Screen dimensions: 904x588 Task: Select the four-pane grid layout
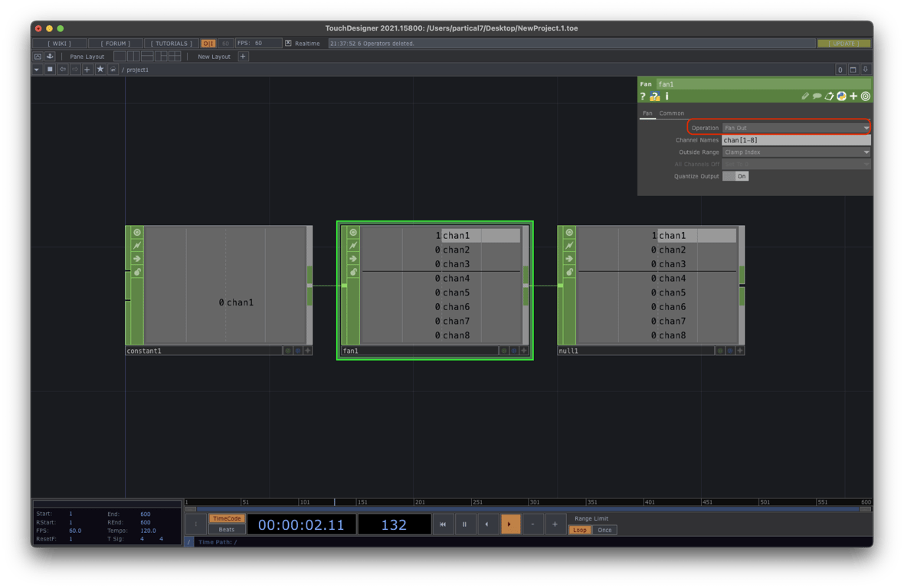(x=175, y=57)
